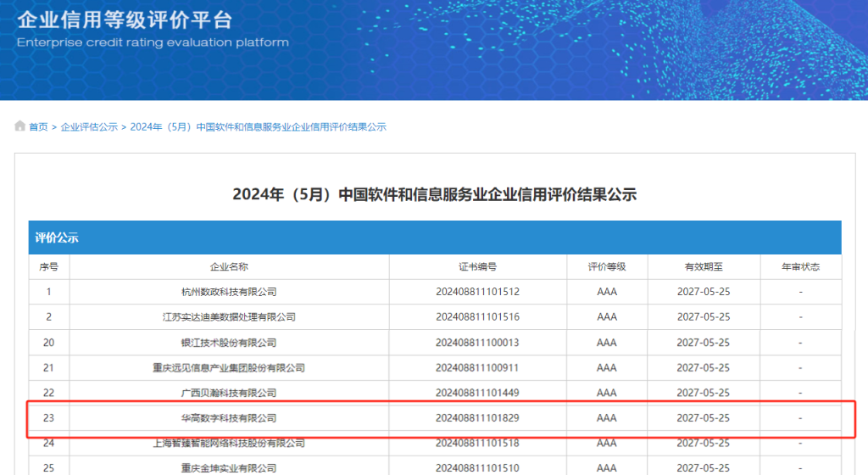This screenshot has height=475, width=868.
Task: Click certificate number 202408811101829
Action: [477, 418]
